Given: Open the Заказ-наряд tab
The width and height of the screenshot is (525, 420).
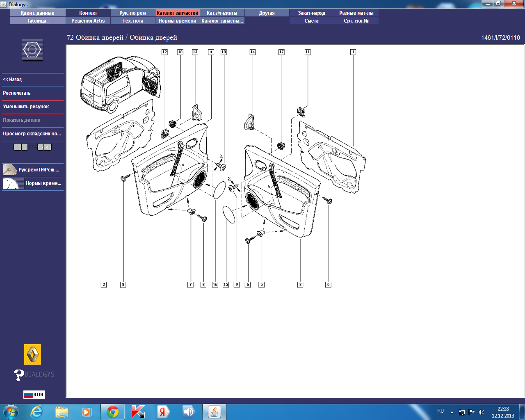Looking at the screenshot, I should [312, 13].
